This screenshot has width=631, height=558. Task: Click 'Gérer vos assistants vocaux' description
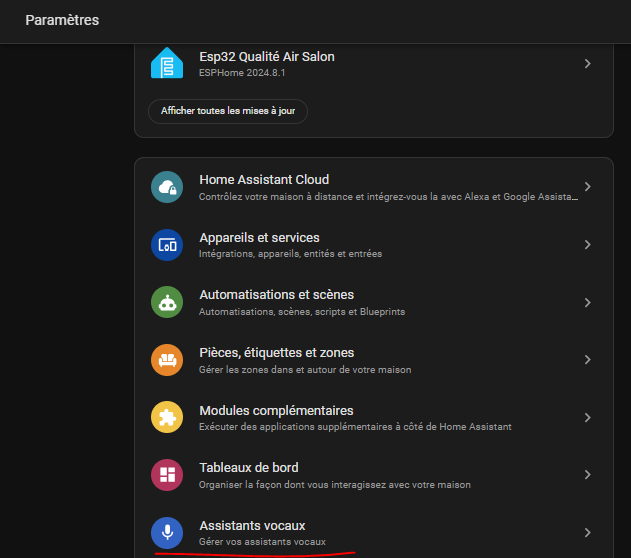tap(262, 542)
